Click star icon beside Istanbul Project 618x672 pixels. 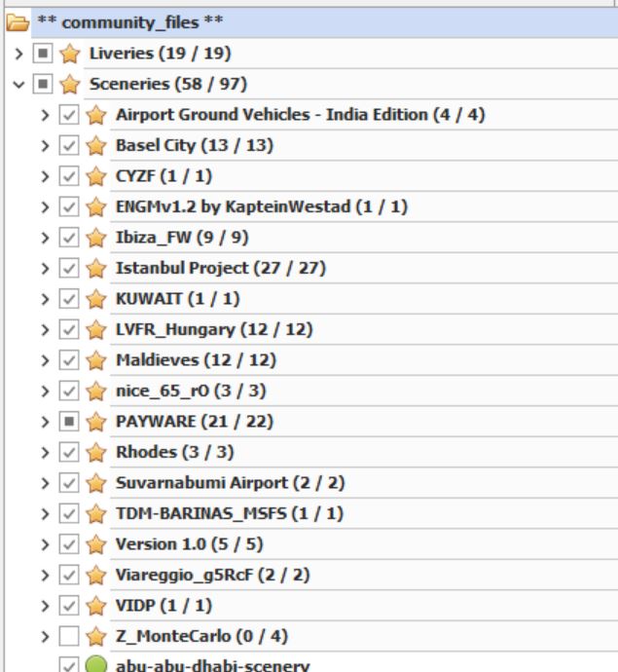tap(96, 268)
